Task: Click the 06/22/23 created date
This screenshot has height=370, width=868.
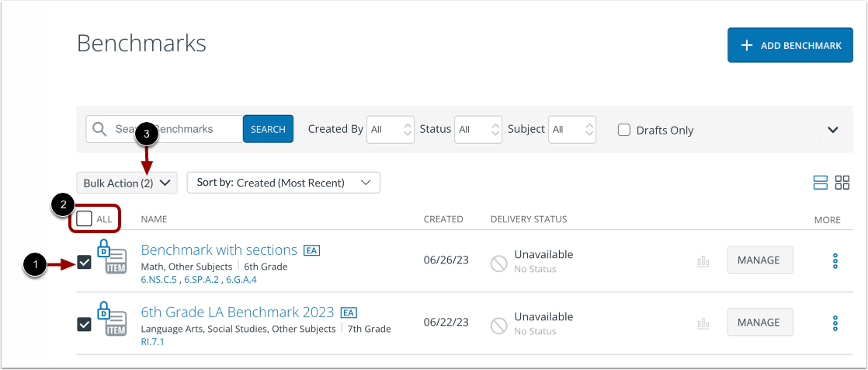Action: tap(446, 322)
